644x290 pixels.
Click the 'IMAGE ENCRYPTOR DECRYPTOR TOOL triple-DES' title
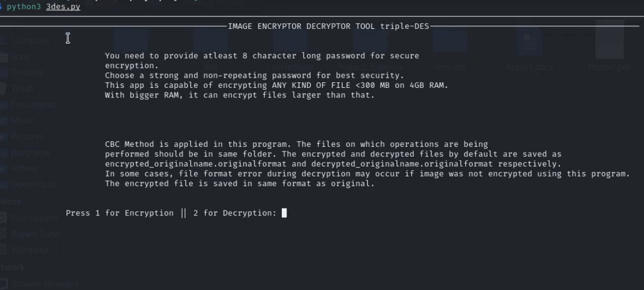[x=328, y=26]
